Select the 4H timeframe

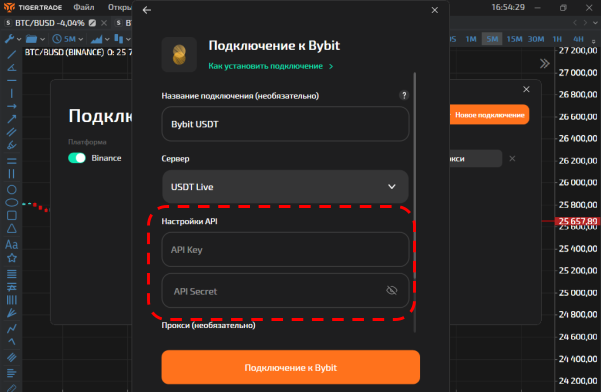click(x=578, y=39)
